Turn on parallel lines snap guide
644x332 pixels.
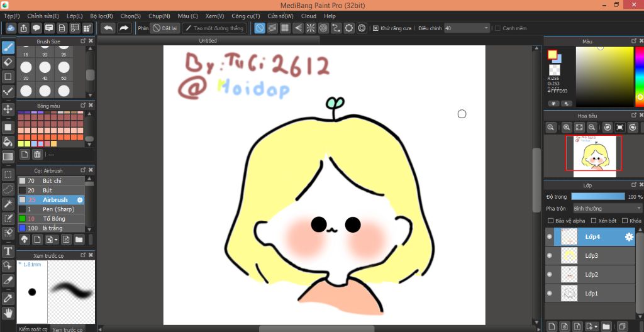[272, 28]
